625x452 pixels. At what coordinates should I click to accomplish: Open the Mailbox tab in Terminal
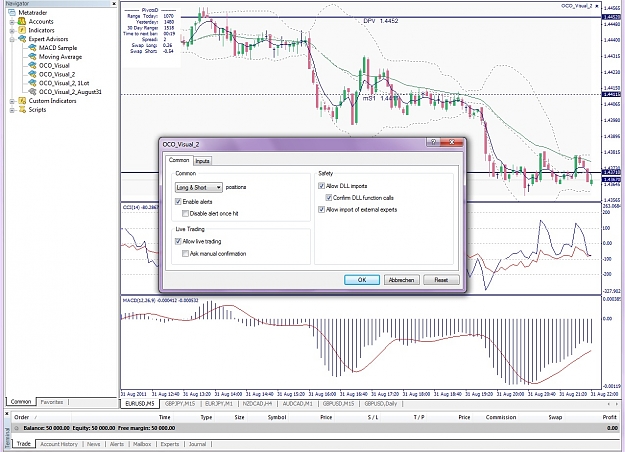click(142, 444)
